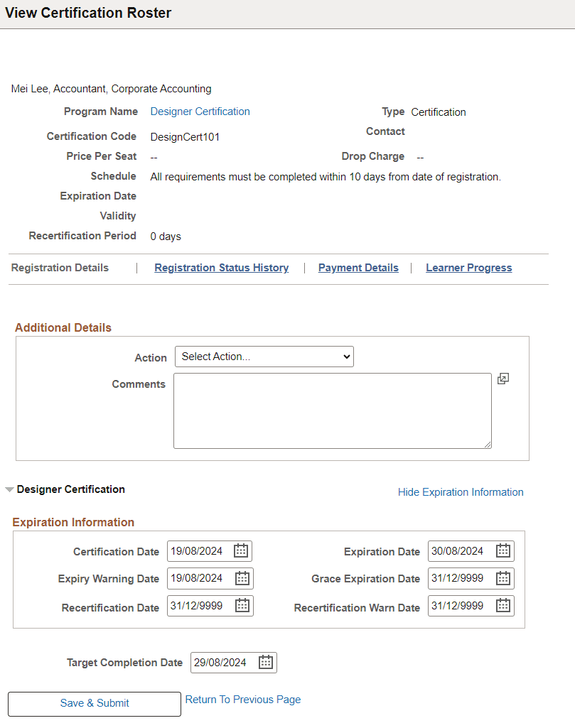This screenshot has height=728, width=575.
Task: Return to the previous page
Action: (242, 700)
